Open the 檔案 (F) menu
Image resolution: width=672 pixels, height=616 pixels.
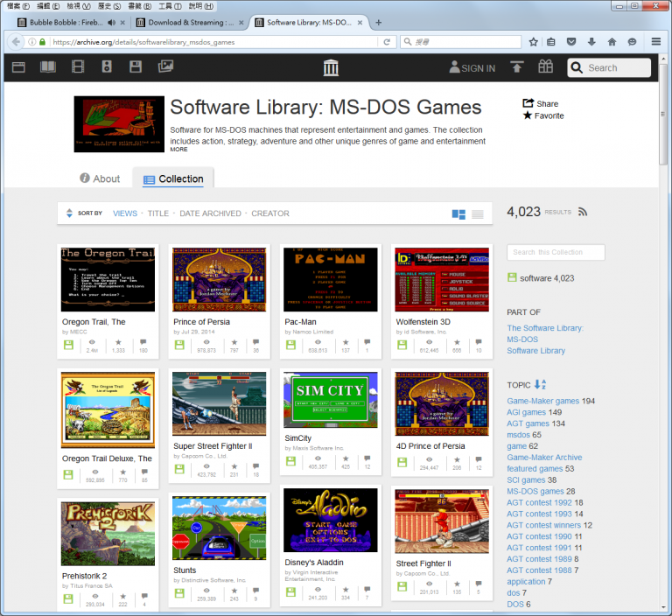[18, 6]
